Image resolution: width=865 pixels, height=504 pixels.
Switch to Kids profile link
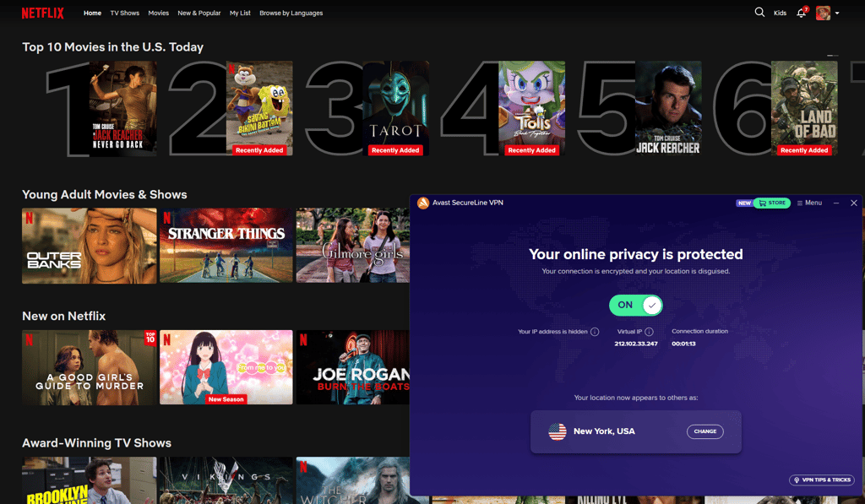pos(780,13)
